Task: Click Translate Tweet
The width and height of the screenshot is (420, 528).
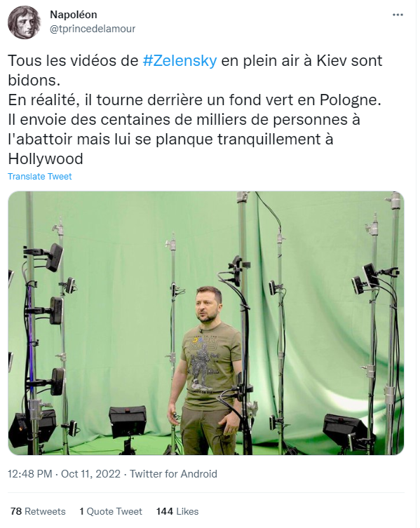Action: (x=40, y=177)
